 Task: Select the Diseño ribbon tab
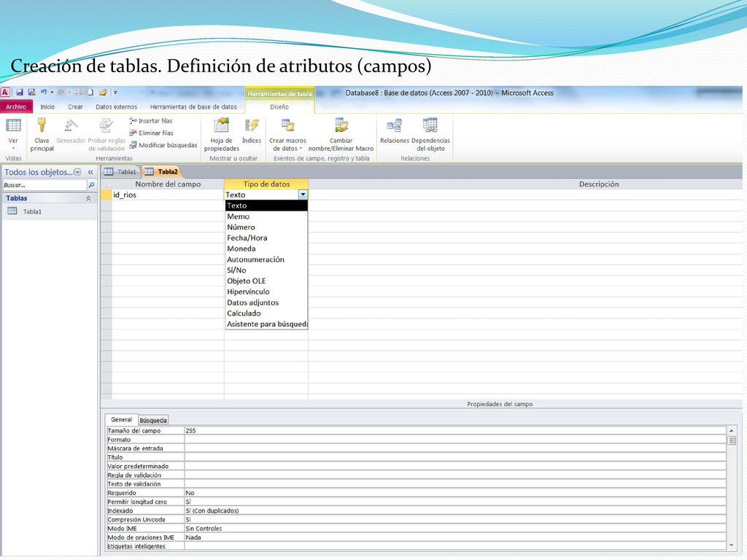[279, 106]
